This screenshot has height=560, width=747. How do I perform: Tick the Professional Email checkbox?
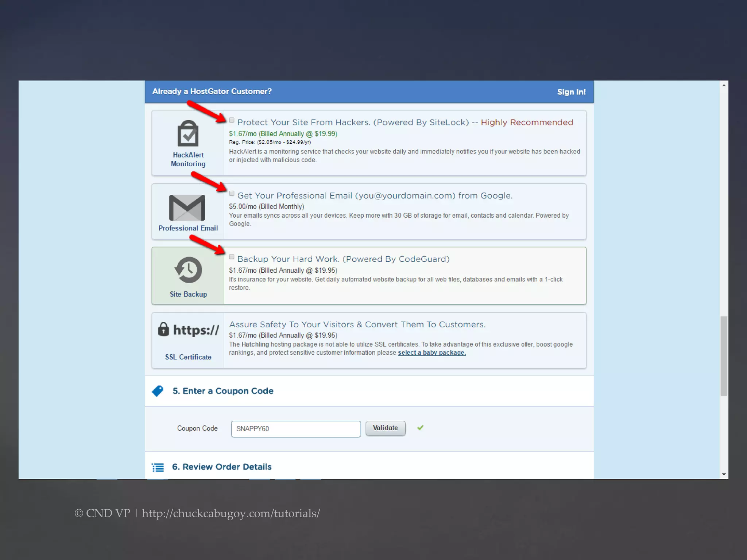click(232, 194)
